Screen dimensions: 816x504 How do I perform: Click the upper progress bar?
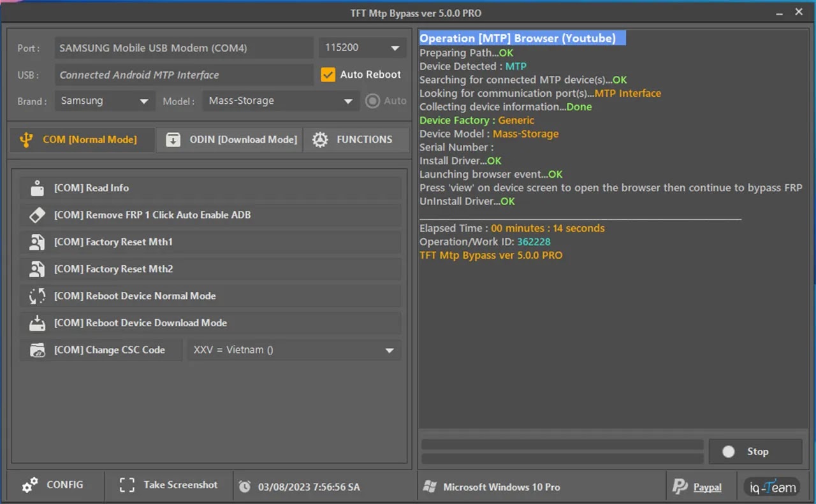pos(562,445)
